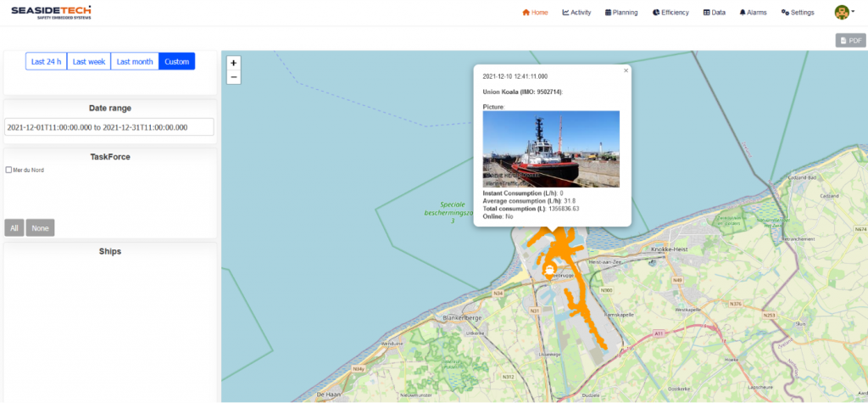Screen dimensions: 868x403
Task: Open the Data section
Action: click(x=714, y=13)
